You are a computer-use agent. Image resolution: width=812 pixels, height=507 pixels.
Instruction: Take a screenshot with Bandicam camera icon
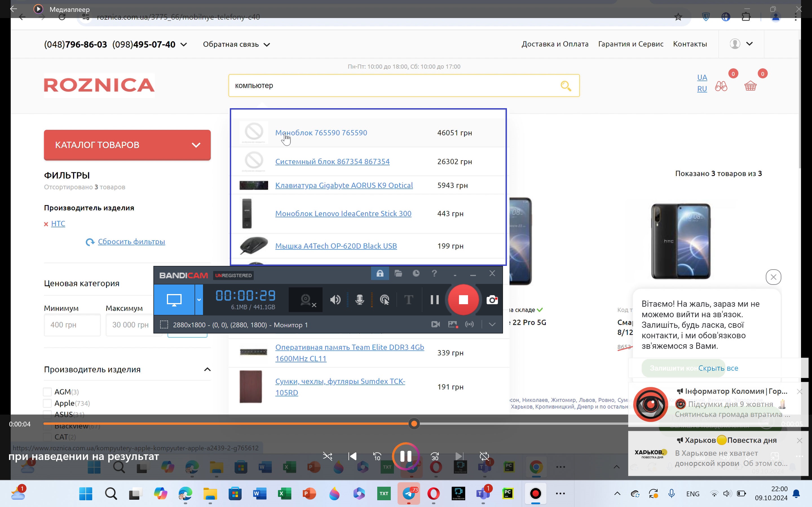pyautogui.click(x=492, y=299)
